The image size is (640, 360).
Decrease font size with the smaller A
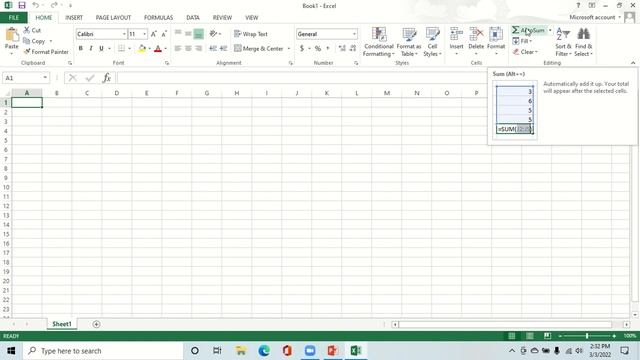tap(164, 34)
